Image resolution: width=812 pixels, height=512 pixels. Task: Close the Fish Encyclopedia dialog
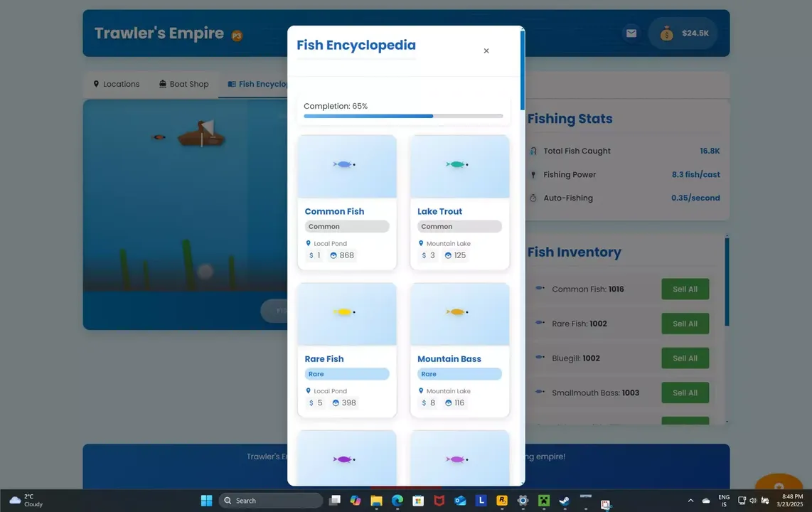[486, 50]
